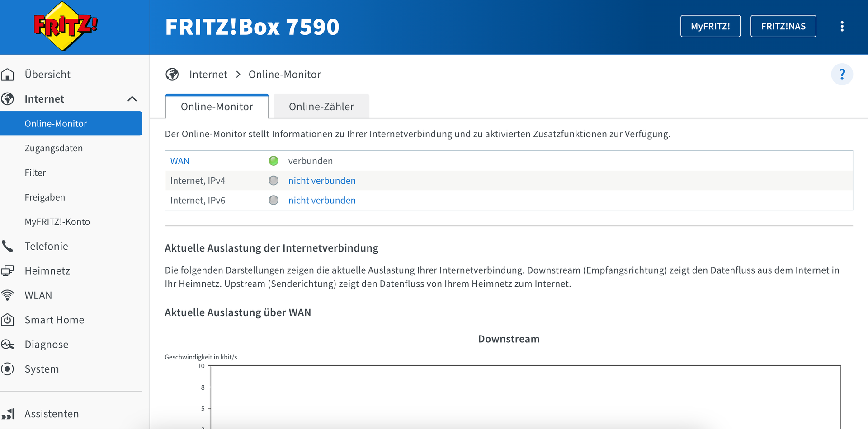The image size is (868, 429).
Task: Click the FRITZ!NAS button
Action: point(783,26)
